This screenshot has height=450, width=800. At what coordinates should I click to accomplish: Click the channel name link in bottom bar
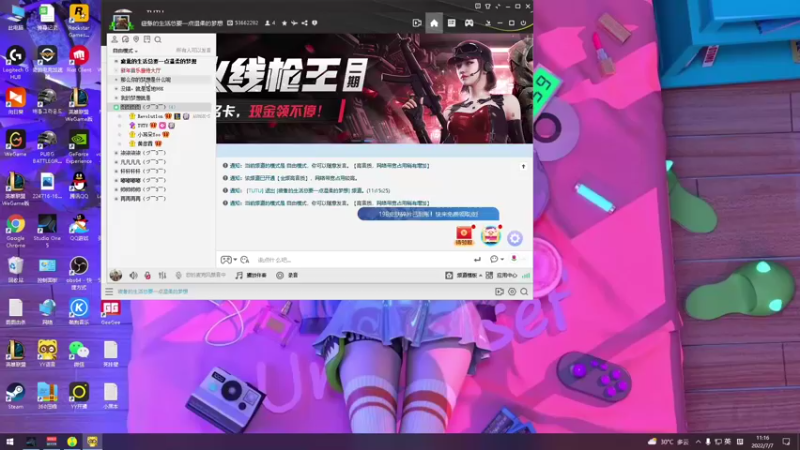pyautogui.click(x=153, y=291)
